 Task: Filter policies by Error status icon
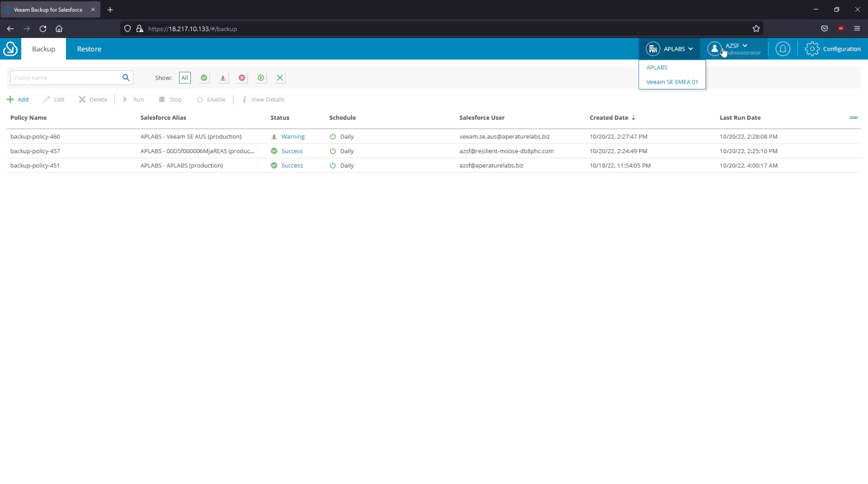pos(241,78)
